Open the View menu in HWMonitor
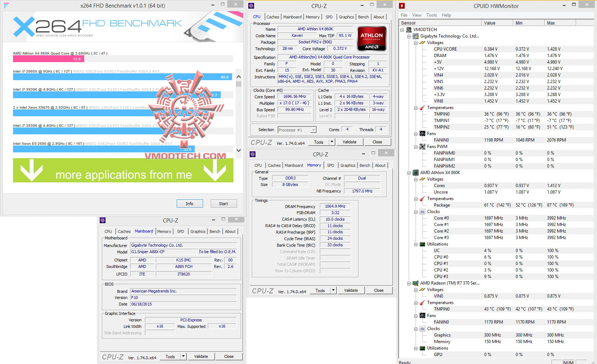Image resolution: width=597 pixels, height=364 pixels. click(x=417, y=15)
